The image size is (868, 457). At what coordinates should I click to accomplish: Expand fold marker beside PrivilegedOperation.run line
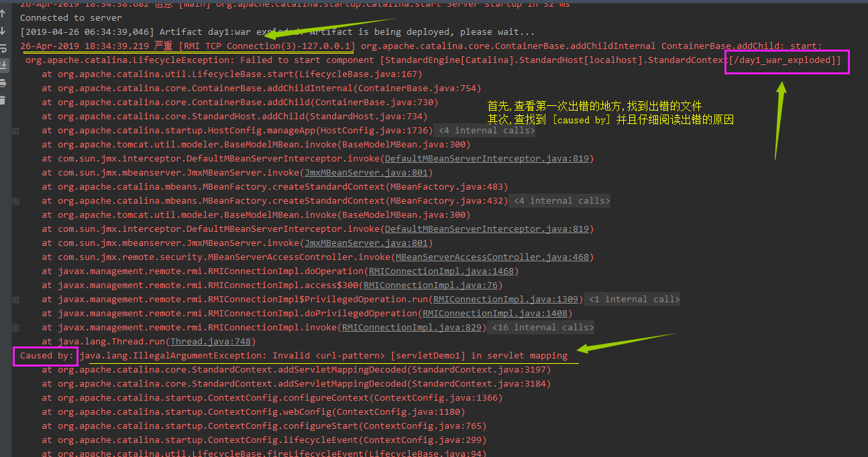[15, 300]
